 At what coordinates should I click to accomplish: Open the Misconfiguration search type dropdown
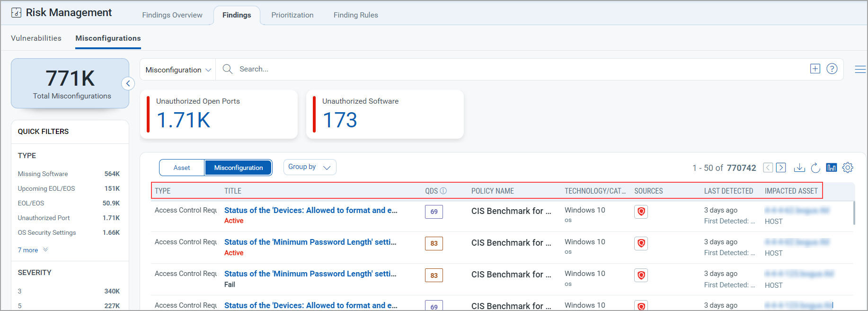pyautogui.click(x=178, y=70)
